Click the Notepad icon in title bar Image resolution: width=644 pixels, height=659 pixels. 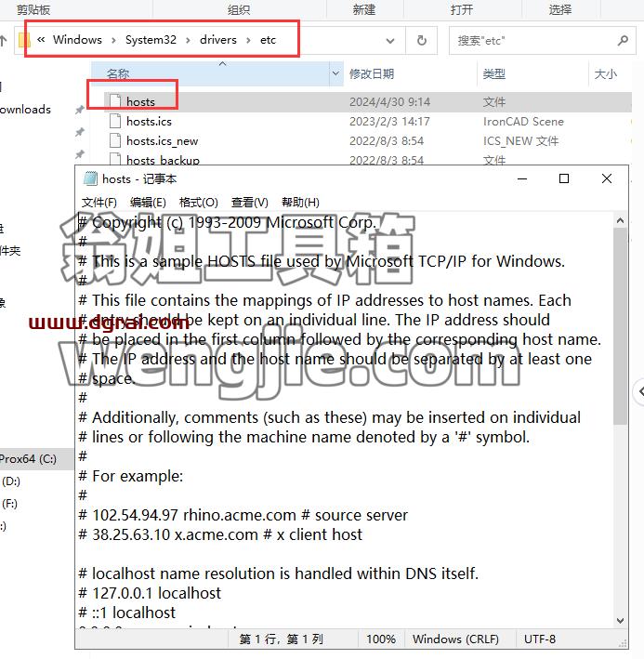[x=90, y=178]
